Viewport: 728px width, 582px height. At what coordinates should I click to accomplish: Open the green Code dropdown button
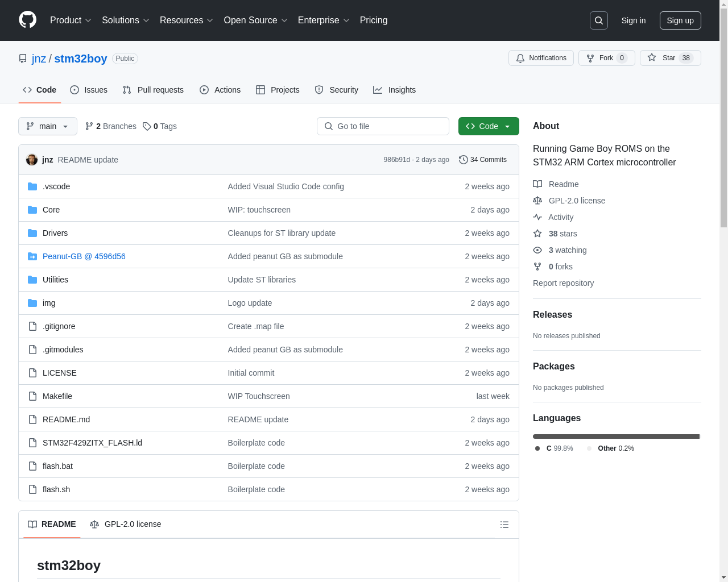489,126
